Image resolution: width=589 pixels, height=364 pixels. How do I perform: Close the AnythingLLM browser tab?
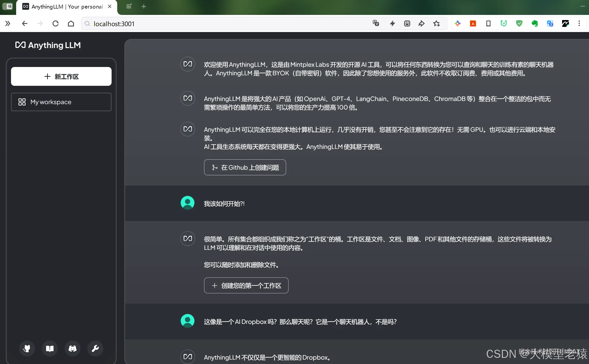pos(110,6)
